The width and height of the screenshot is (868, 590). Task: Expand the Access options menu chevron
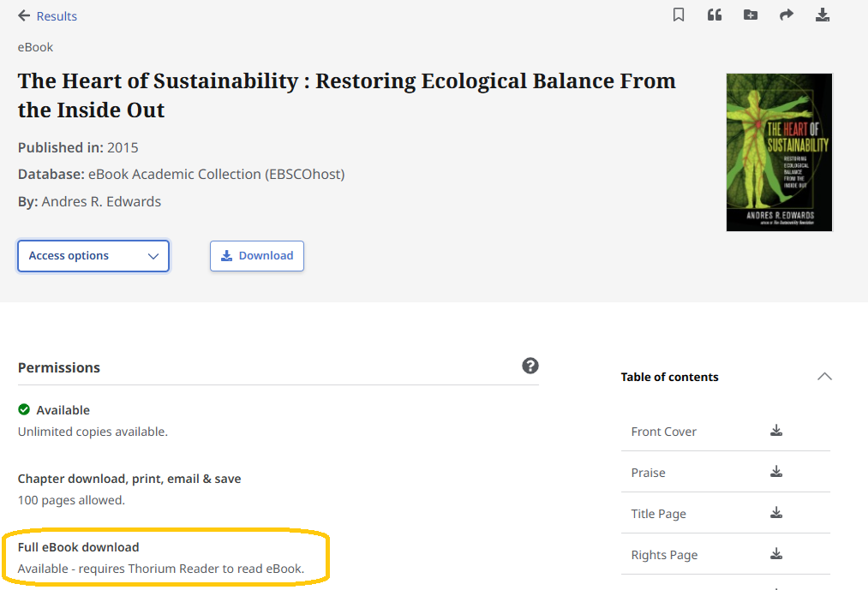point(153,256)
